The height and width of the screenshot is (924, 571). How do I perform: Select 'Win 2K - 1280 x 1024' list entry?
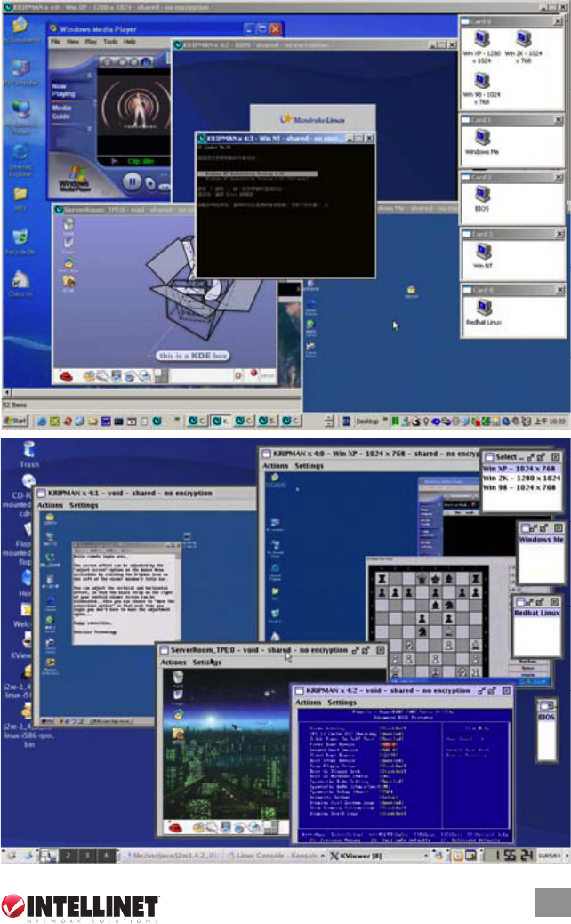pyautogui.click(x=521, y=478)
